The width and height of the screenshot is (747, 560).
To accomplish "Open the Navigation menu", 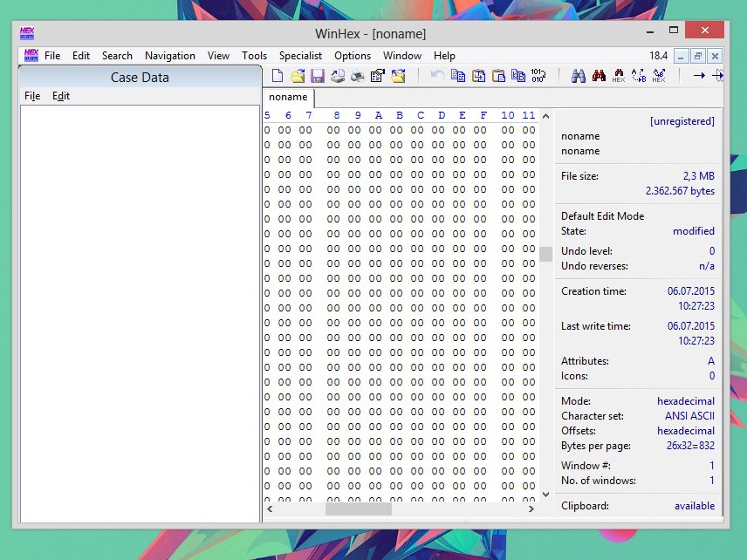I will 169,56.
